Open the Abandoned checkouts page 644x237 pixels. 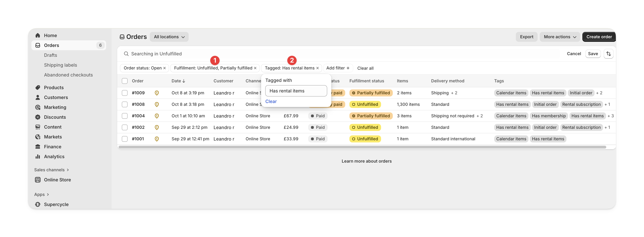pyautogui.click(x=68, y=75)
